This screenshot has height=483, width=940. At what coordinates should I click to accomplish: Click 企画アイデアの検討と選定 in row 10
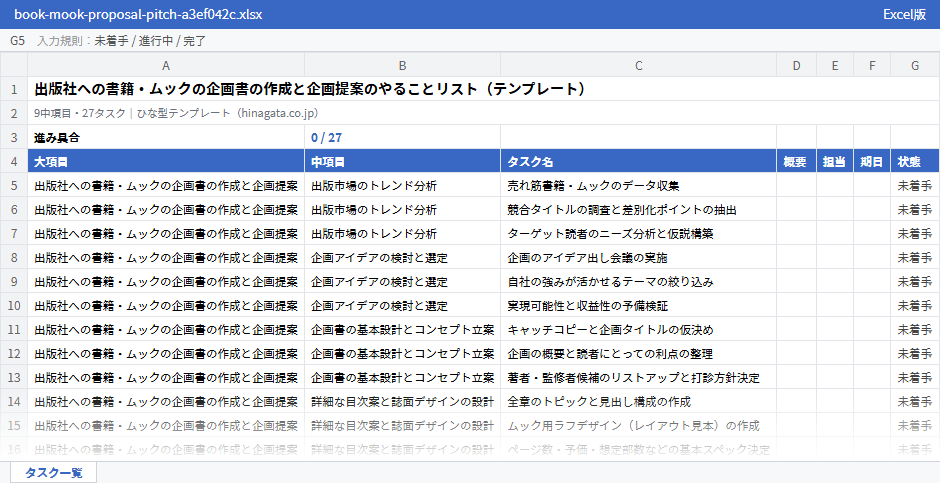click(x=402, y=305)
